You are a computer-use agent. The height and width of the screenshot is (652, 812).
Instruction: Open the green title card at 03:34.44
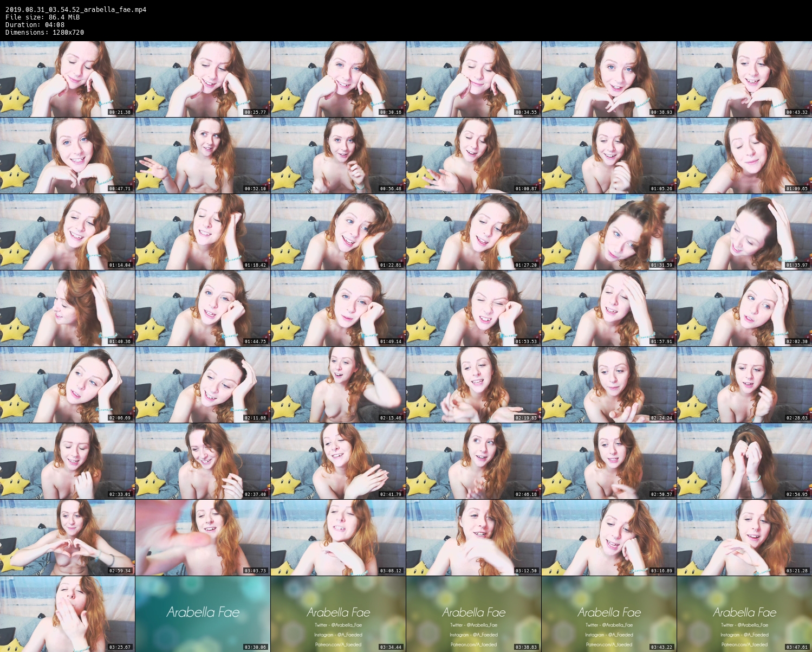click(338, 614)
